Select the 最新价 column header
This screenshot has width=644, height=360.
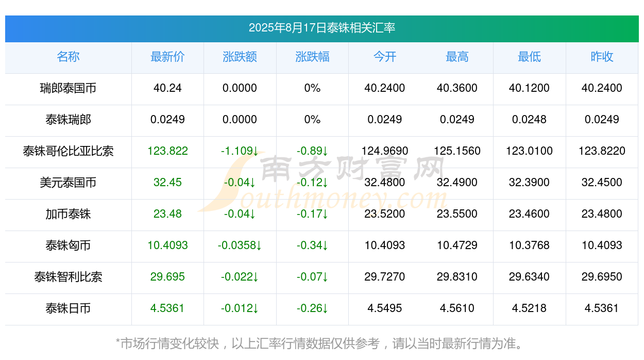pyautogui.click(x=167, y=57)
